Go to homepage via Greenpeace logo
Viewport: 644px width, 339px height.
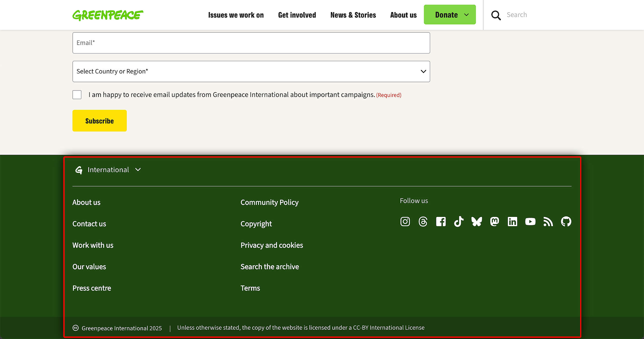click(108, 15)
